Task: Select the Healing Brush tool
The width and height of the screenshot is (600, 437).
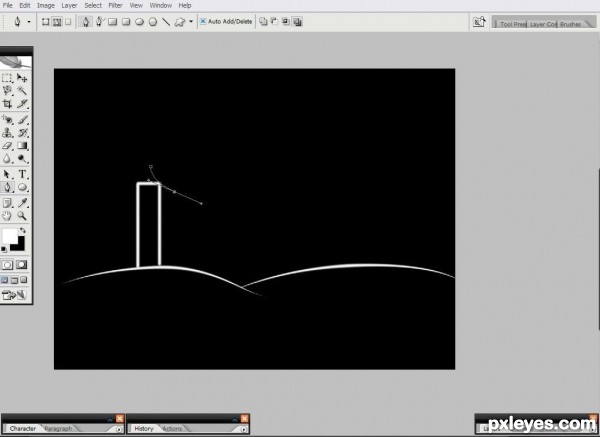Action: click(7, 120)
